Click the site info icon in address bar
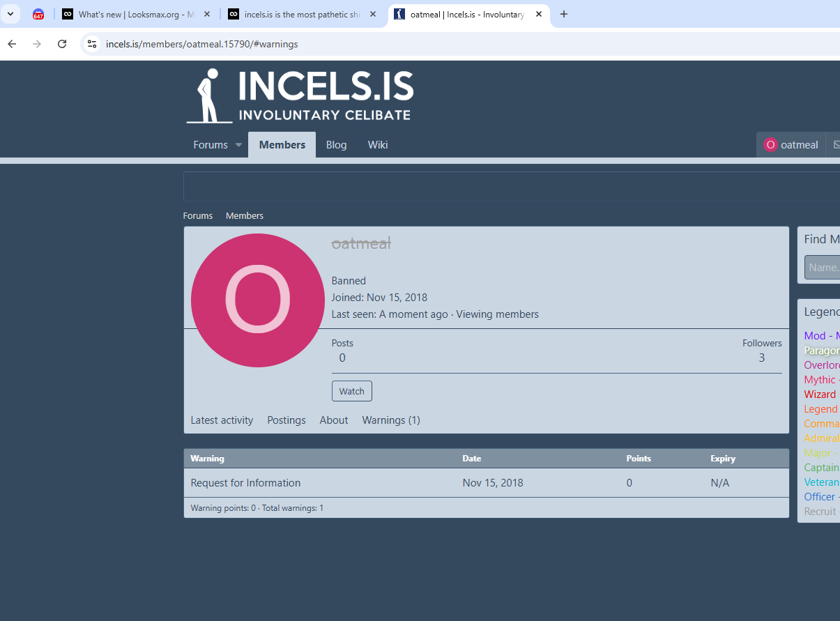Viewport: 840px width, 621px height. [x=92, y=44]
